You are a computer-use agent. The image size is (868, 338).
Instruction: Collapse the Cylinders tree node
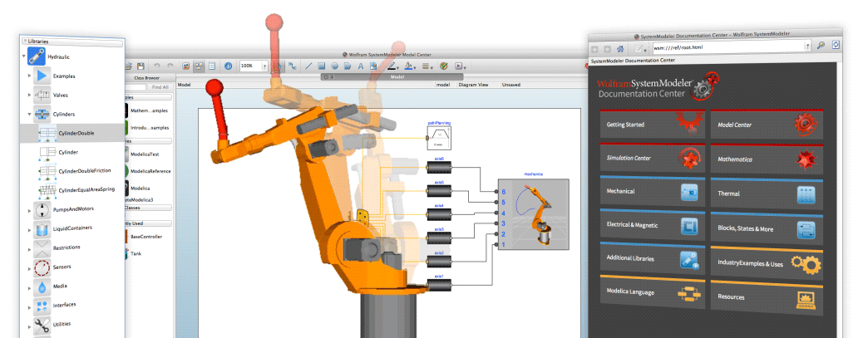pyautogui.click(x=29, y=114)
